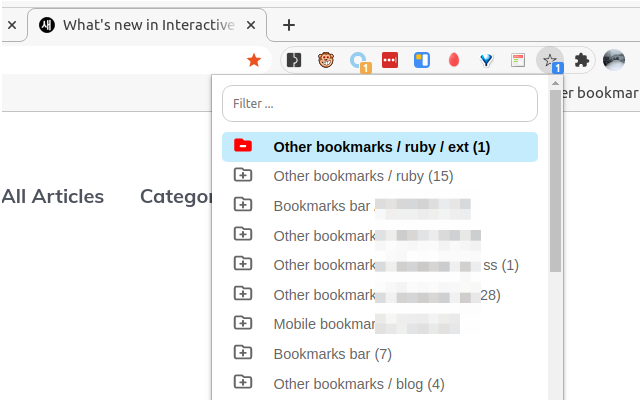The width and height of the screenshot is (640, 400).
Task: Open the dark bracket extension icon
Action: 294,60
